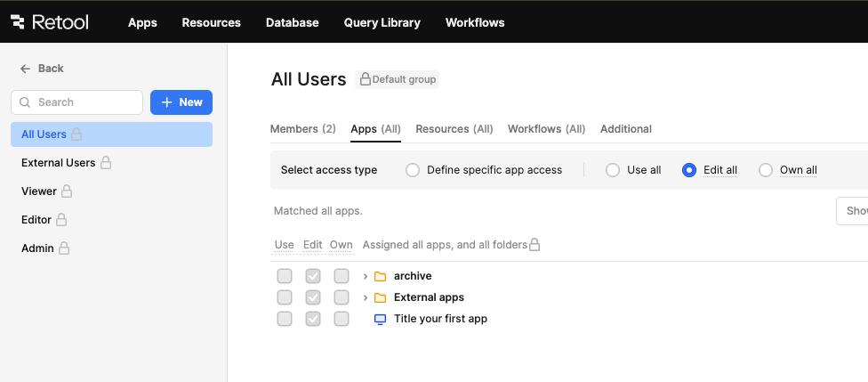Select All Users group in sidebar
This screenshot has height=382, width=868.
coord(111,134)
